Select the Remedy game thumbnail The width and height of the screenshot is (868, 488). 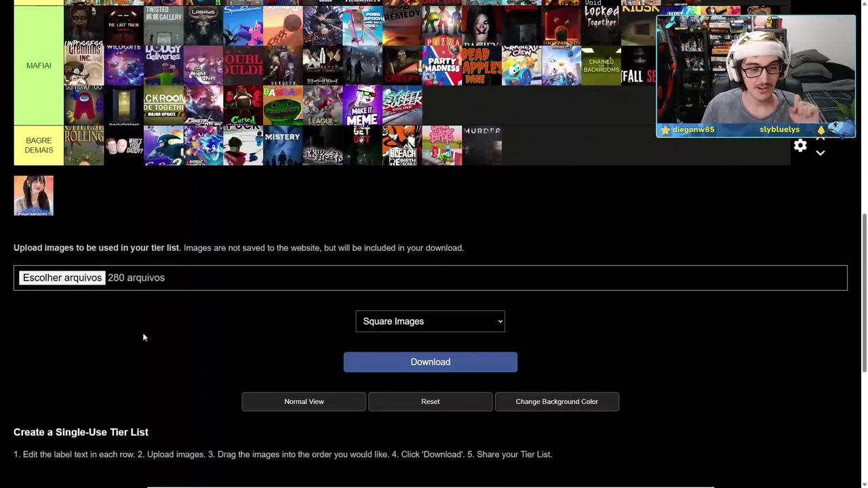402,25
